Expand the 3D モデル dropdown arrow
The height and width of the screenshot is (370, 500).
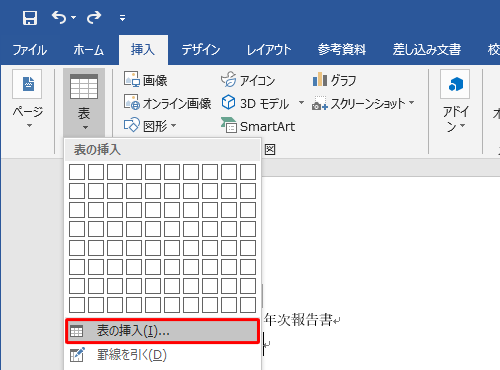[301, 102]
